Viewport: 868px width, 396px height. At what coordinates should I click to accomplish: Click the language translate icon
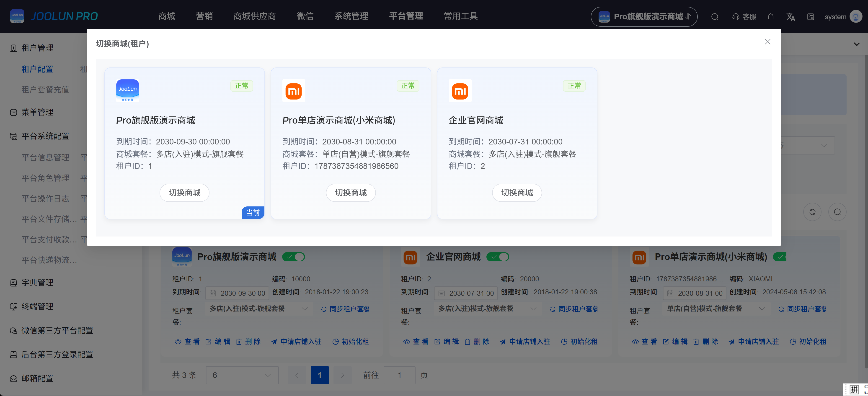[790, 17]
